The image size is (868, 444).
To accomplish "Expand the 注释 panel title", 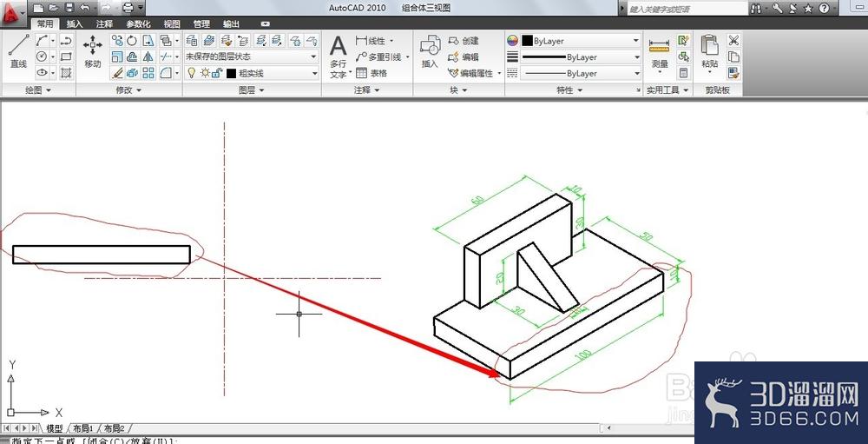I will click(366, 89).
